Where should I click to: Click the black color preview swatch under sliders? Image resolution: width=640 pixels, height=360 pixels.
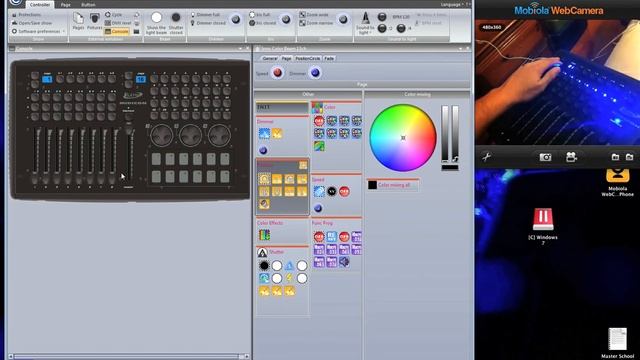[x=450, y=167]
